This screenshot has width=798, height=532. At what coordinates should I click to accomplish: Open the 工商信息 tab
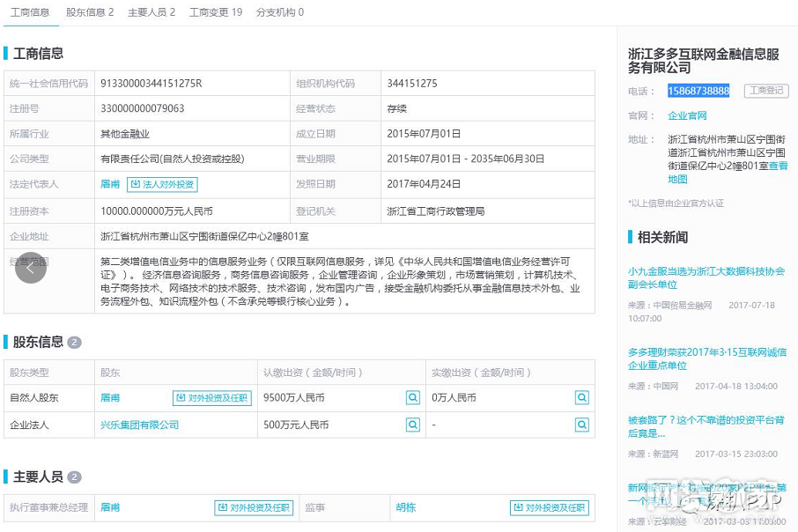[x=30, y=12]
